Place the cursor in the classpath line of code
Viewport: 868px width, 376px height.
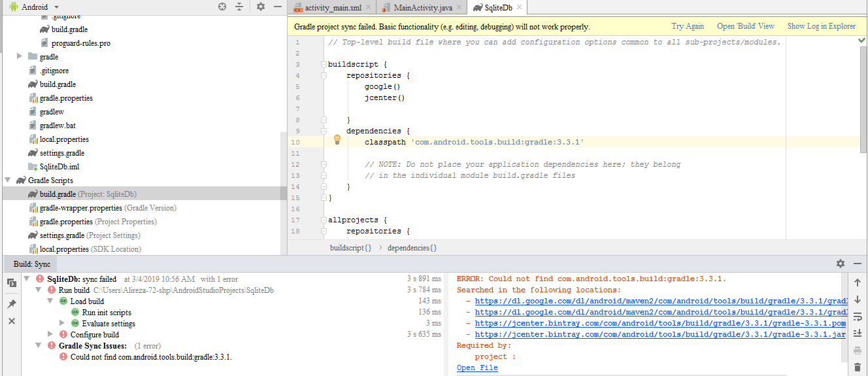(x=474, y=142)
